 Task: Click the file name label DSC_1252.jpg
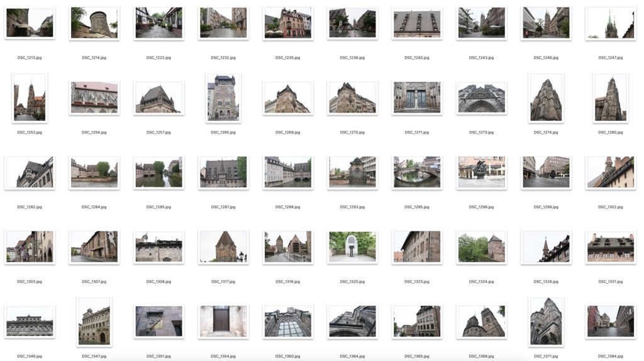(x=30, y=133)
